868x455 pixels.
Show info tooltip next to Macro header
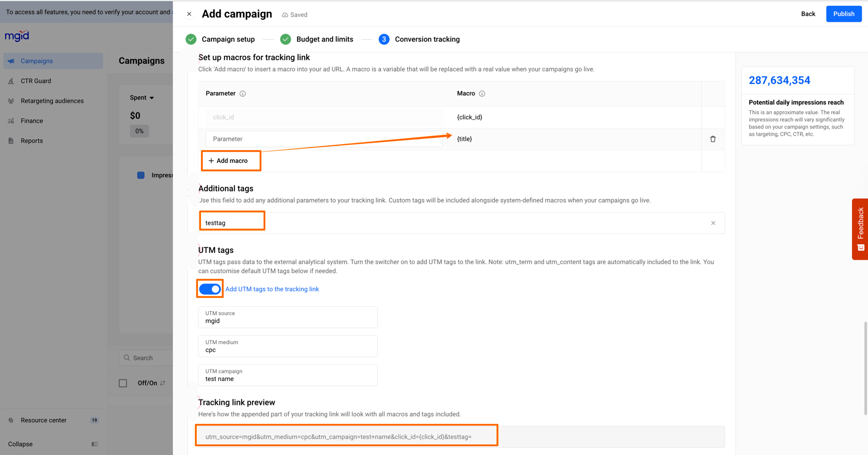pyautogui.click(x=482, y=94)
